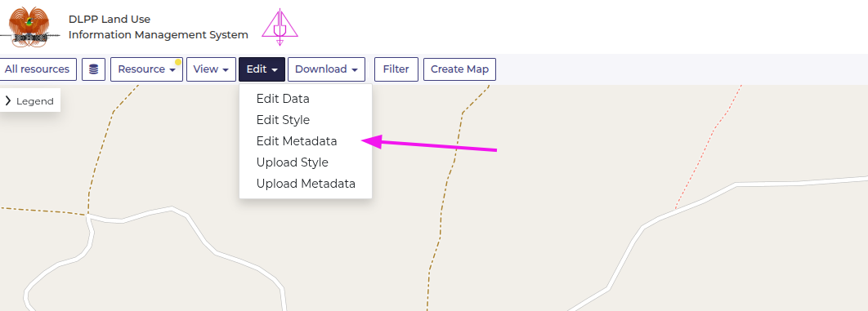Collapse the Edit dropdown menu

coord(262,69)
